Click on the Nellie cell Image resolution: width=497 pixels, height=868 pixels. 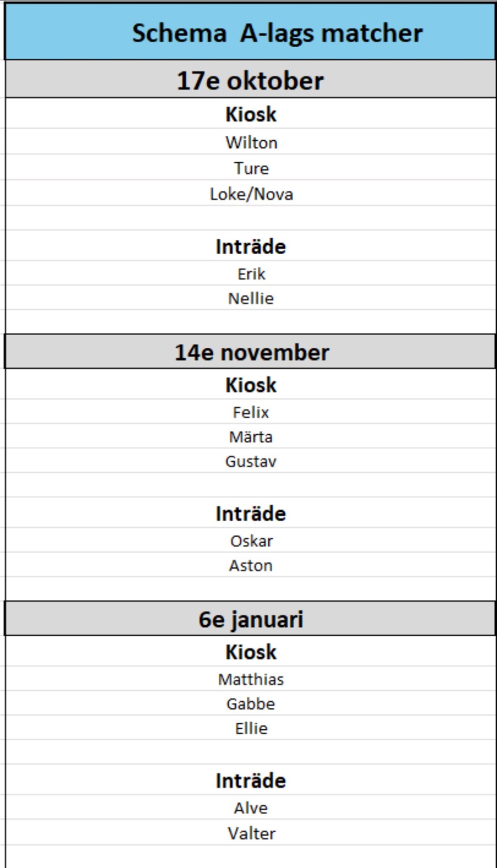[251, 298]
